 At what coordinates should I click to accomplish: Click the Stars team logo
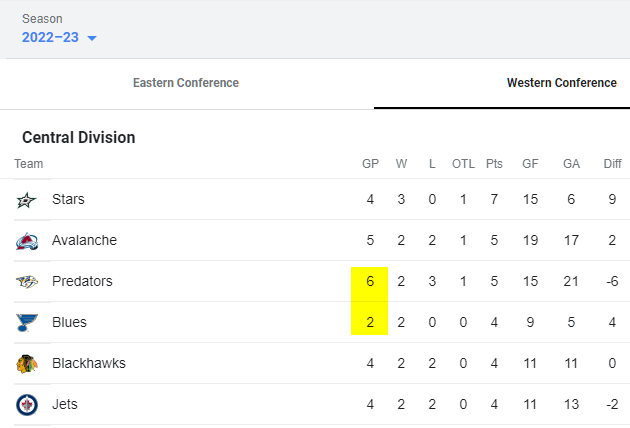click(x=27, y=200)
